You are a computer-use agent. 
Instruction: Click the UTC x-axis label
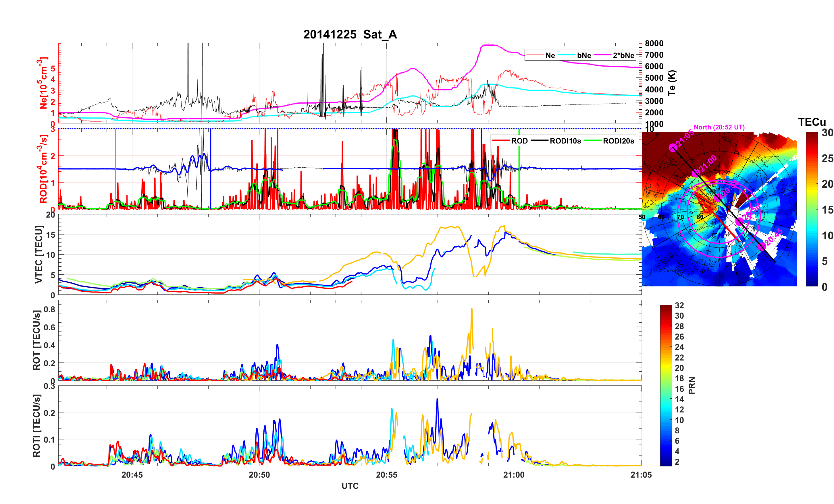(x=350, y=486)
